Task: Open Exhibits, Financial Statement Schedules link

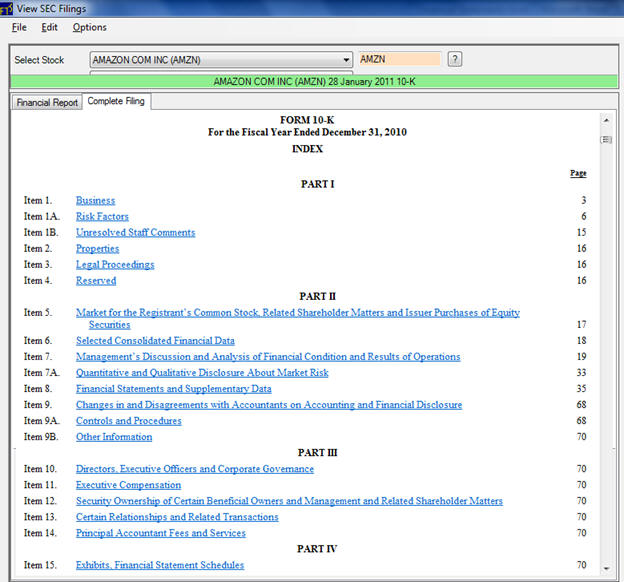Action: point(160,565)
